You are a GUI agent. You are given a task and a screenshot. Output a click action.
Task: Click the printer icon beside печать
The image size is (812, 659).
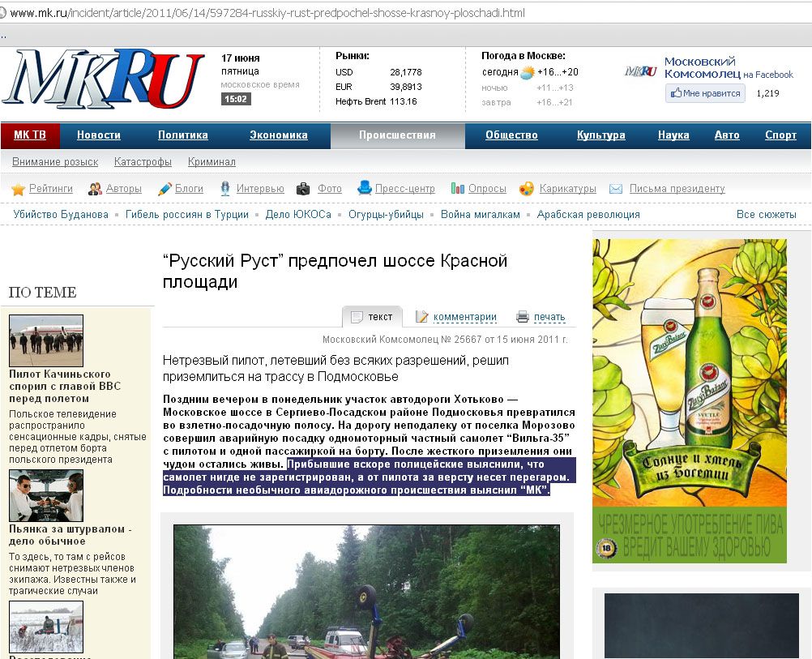tap(523, 317)
